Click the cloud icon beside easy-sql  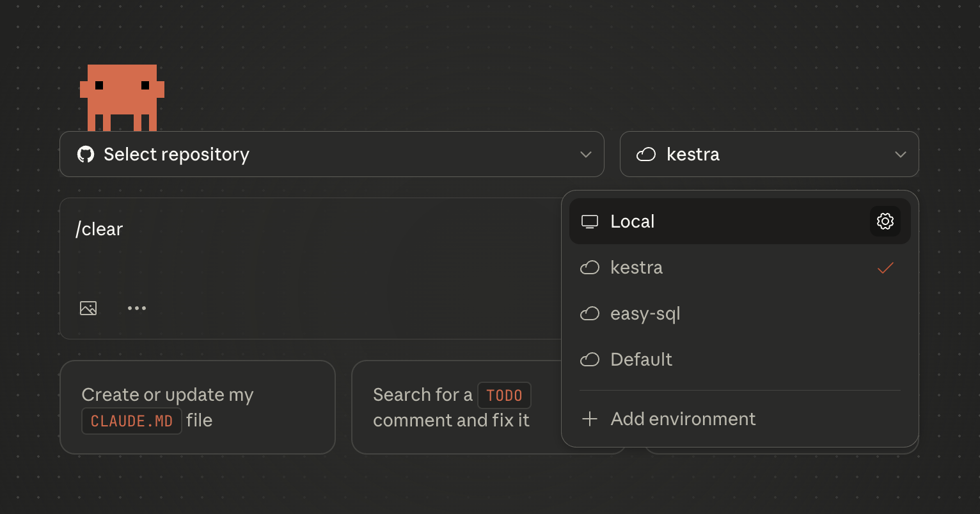[589, 314]
